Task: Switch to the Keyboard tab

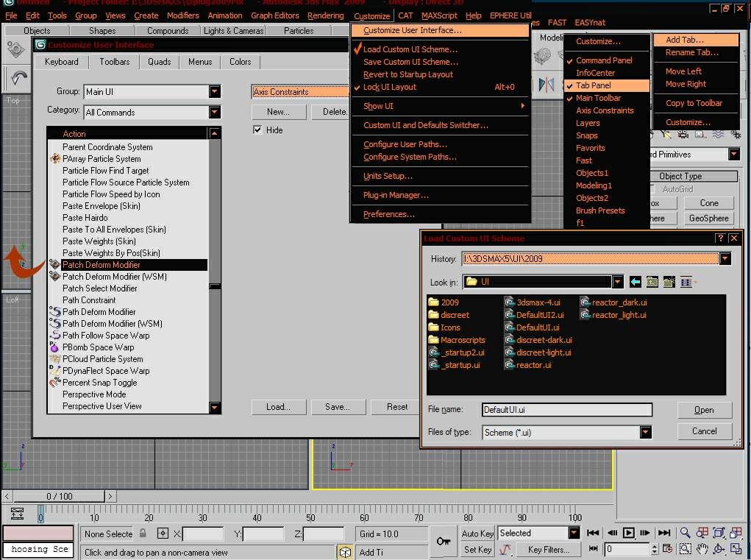Action: [x=61, y=62]
